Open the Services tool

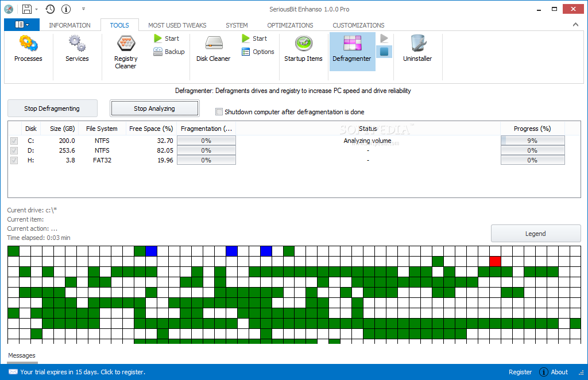click(77, 49)
